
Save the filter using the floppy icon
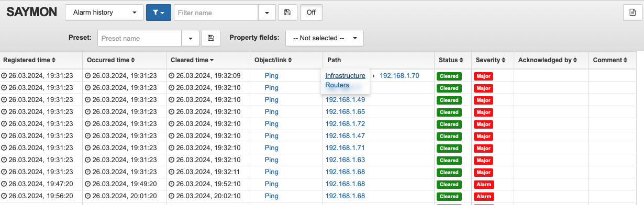pos(287,12)
